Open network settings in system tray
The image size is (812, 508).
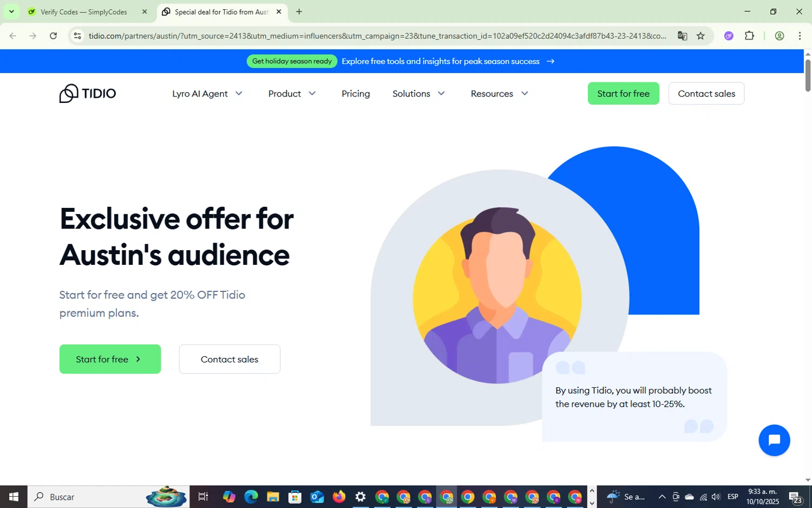click(x=703, y=497)
